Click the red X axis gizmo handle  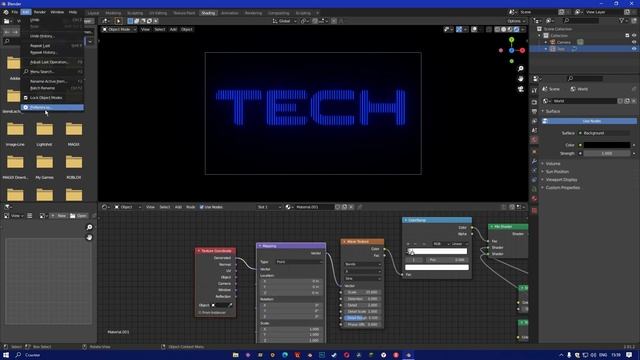point(522,50)
